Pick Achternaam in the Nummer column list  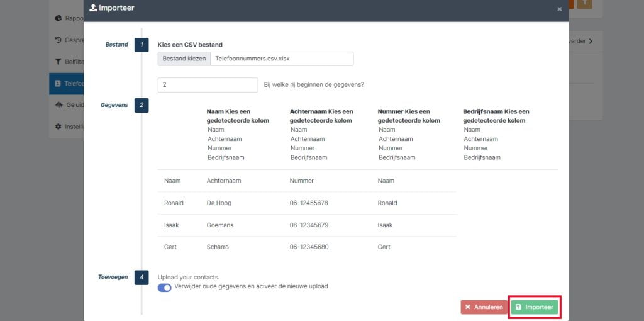tap(396, 139)
